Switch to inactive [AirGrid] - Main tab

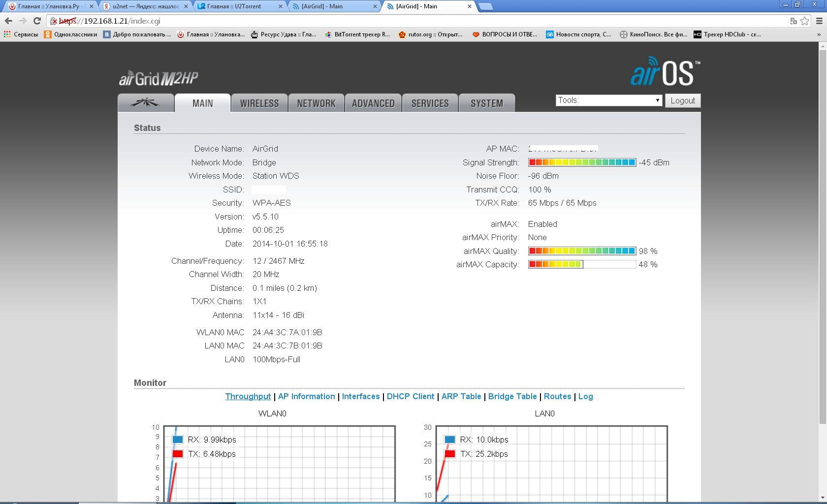334,6
